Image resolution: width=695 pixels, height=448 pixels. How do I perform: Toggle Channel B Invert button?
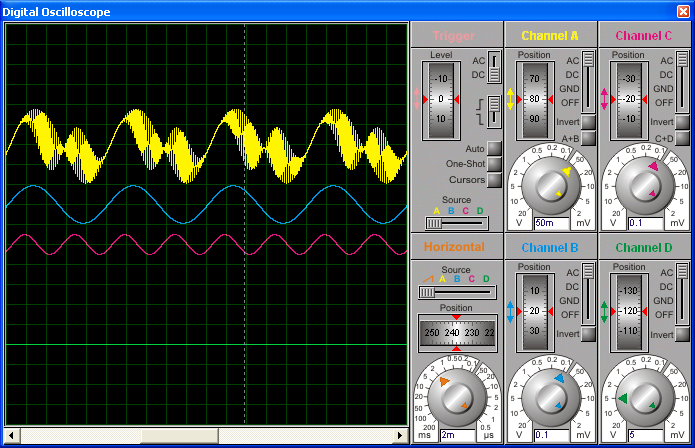point(588,334)
